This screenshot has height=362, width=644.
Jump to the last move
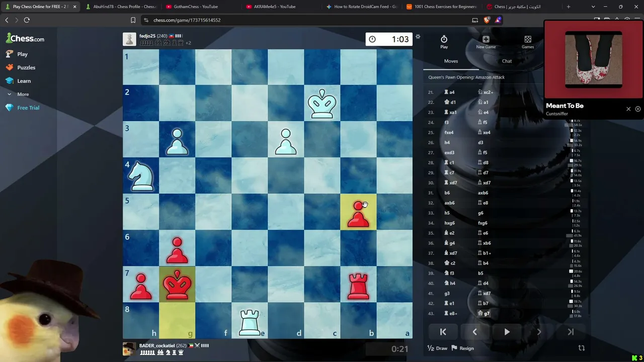pos(571,332)
